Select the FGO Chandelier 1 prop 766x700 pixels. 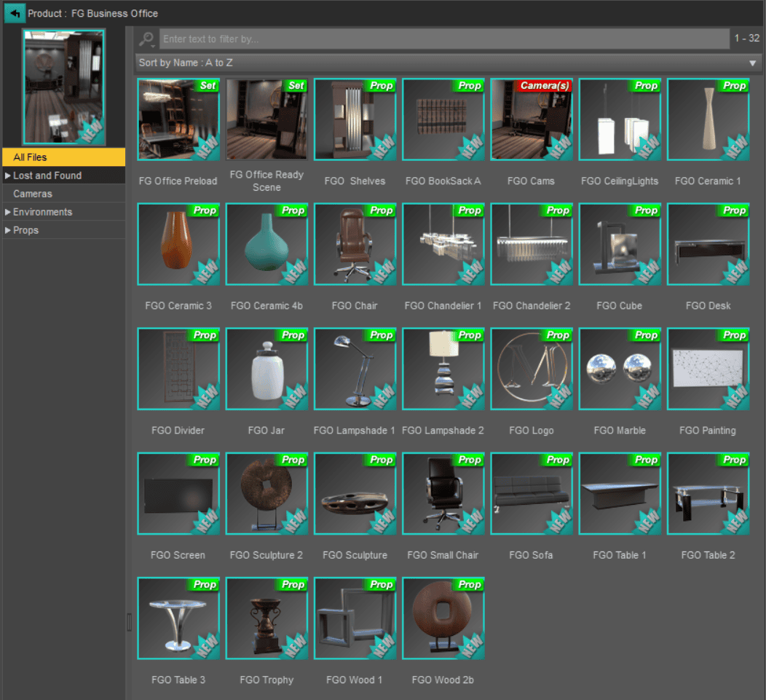pos(443,244)
